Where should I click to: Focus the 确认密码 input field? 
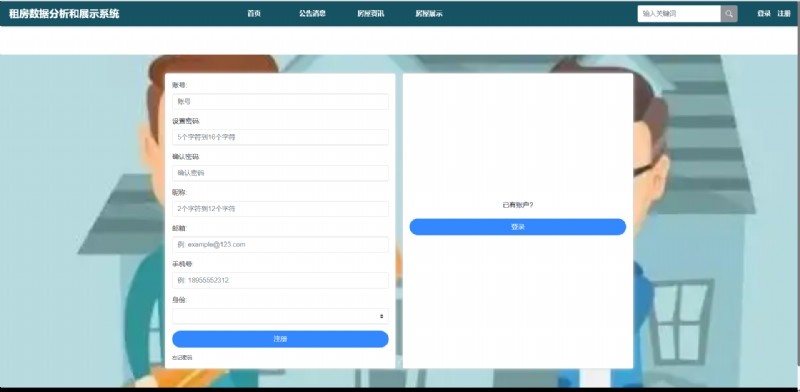tap(280, 173)
